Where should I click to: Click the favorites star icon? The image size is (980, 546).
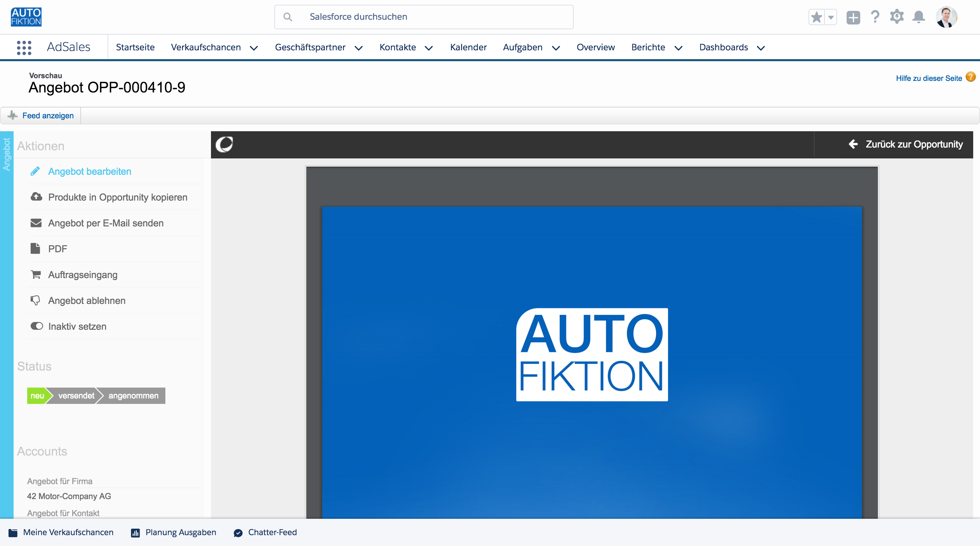tap(816, 17)
